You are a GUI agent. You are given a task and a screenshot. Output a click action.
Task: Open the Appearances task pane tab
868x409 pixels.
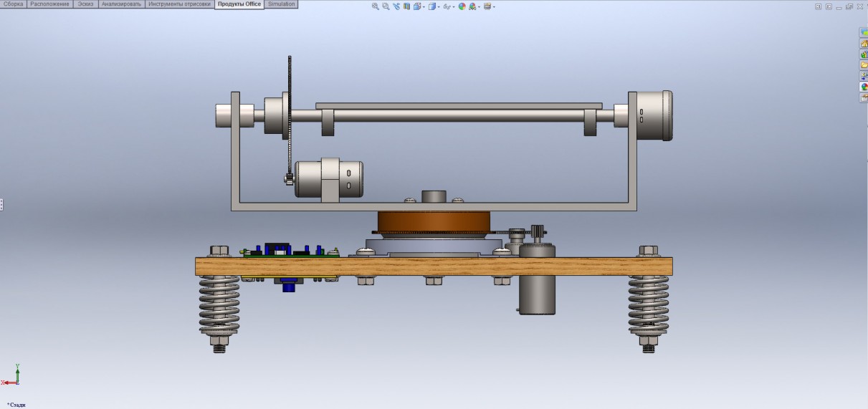(x=864, y=87)
